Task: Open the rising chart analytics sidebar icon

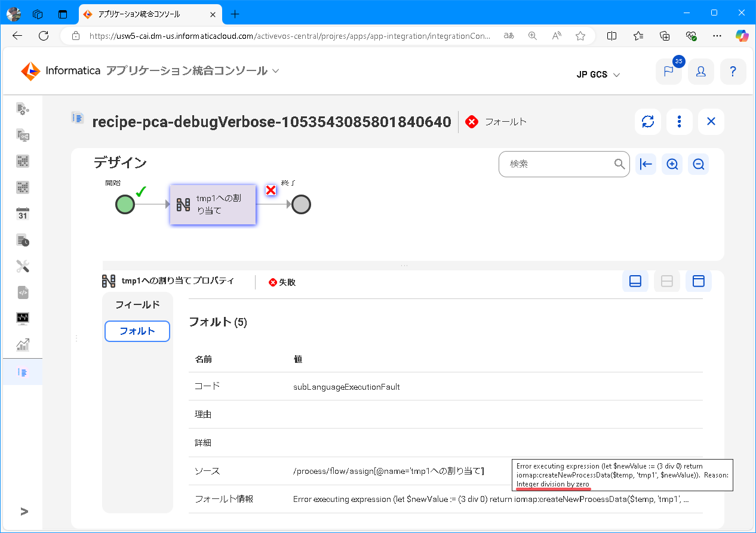Action: [23, 344]
